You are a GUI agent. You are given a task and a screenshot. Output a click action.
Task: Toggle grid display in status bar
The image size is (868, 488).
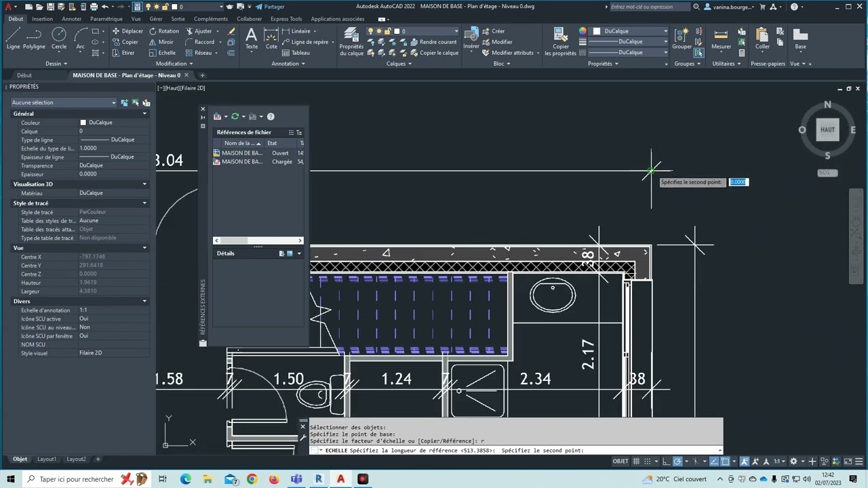point(637,462)
